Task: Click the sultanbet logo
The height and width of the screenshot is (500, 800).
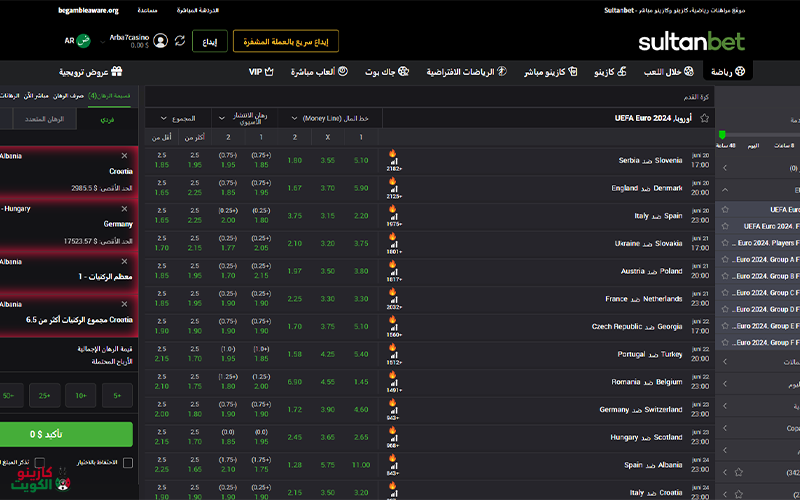Action: (x=691, y=41)
